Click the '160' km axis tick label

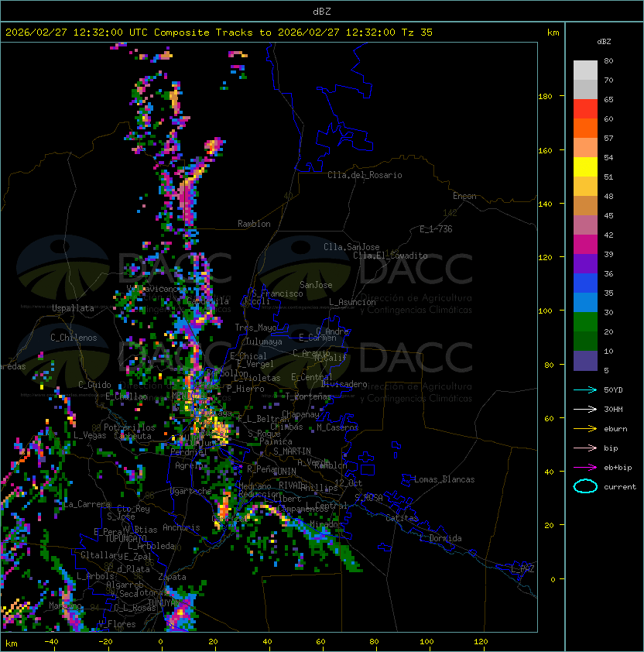[545, 150]
